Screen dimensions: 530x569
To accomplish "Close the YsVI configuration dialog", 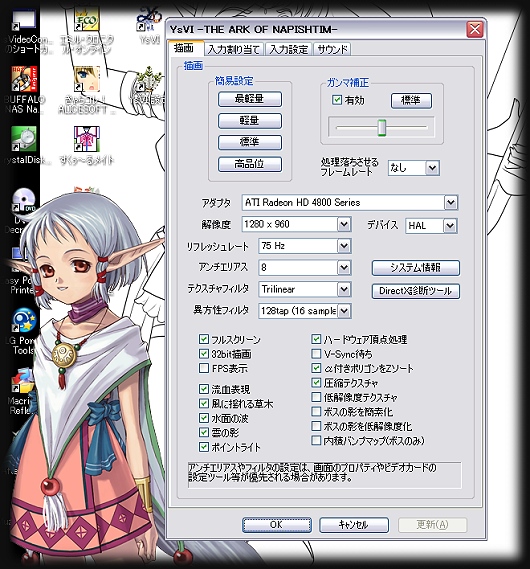I will [475, 29].
